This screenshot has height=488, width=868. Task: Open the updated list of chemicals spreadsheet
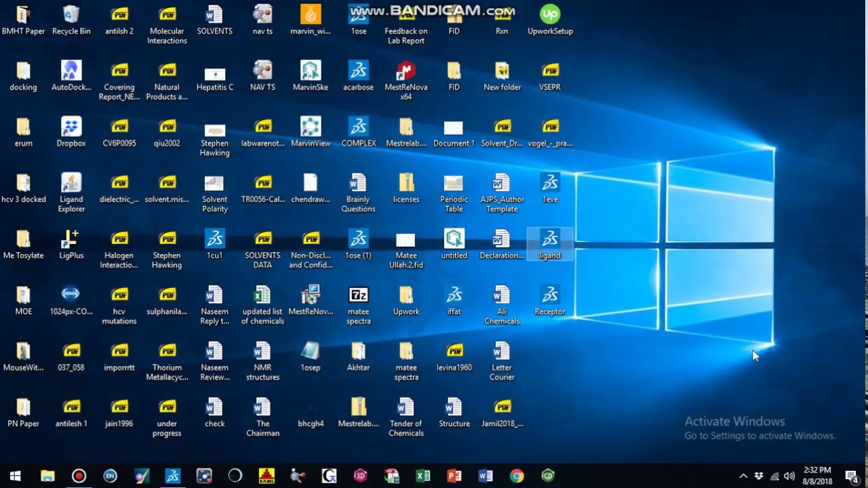(262, 305)
